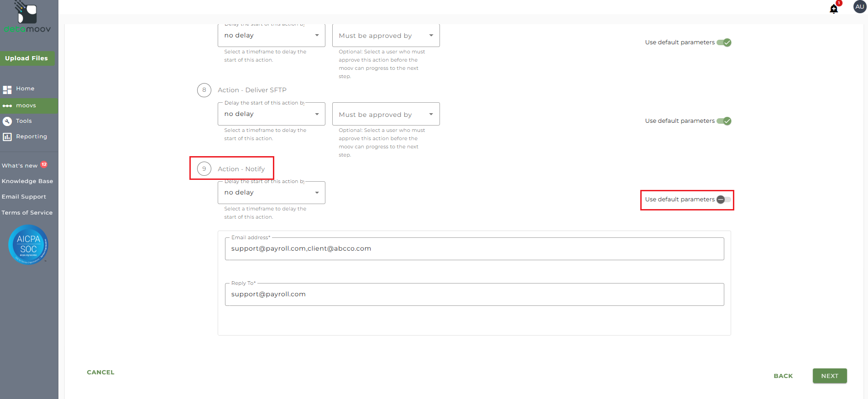This screenshot has height=399, width=868.
Task: Click the Reporting chart icon in sidebar
Action: coord(7,136)
